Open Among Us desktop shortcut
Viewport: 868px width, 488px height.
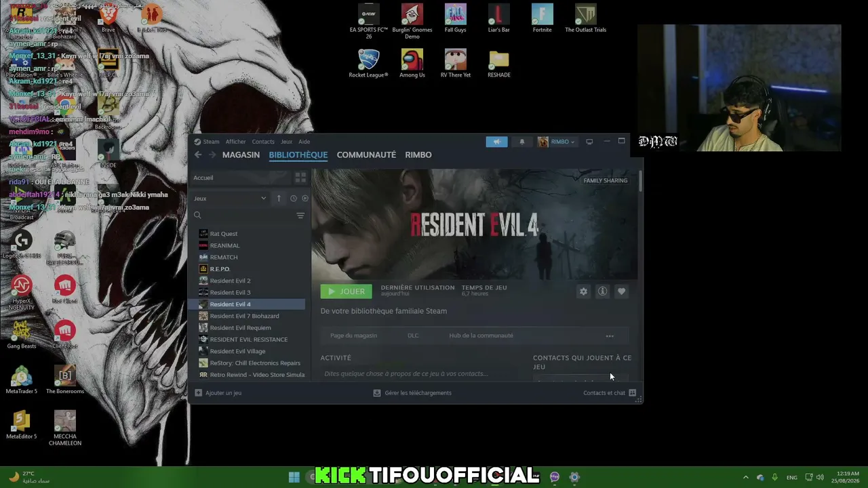412,64
